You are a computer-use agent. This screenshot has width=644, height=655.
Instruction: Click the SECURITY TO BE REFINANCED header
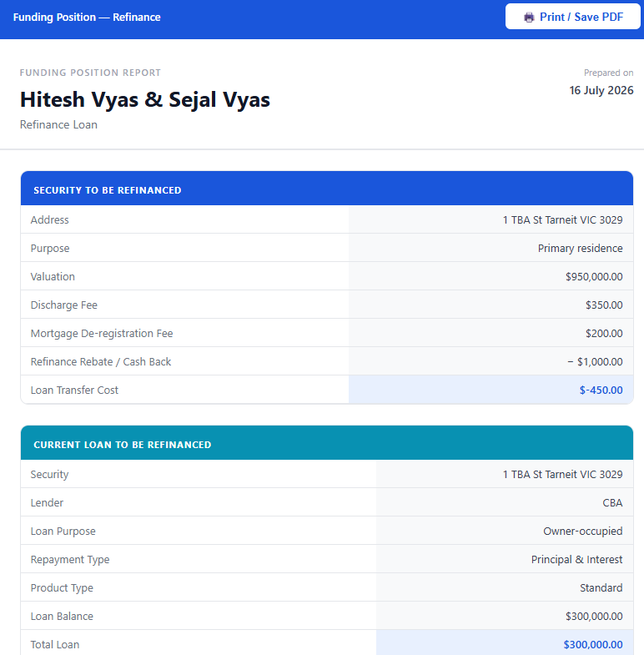coord(327,189)
